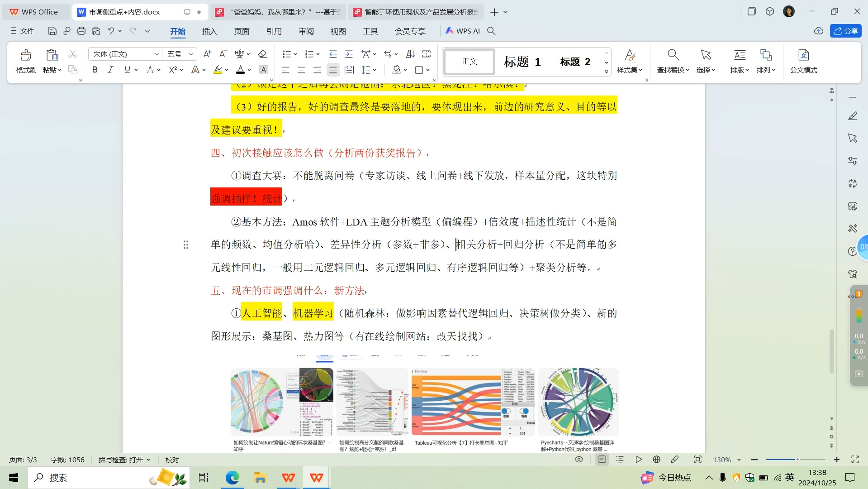Screen dimensions: 868x489
Task: Click the globe web layout icon in status bar
Action: click(656, 460)
